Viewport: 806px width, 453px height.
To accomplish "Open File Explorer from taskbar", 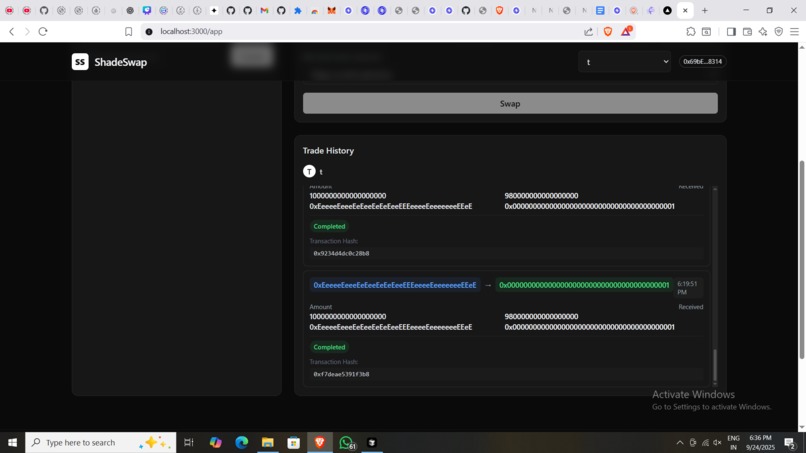I will pyautogui.click(x=268, y=442).
